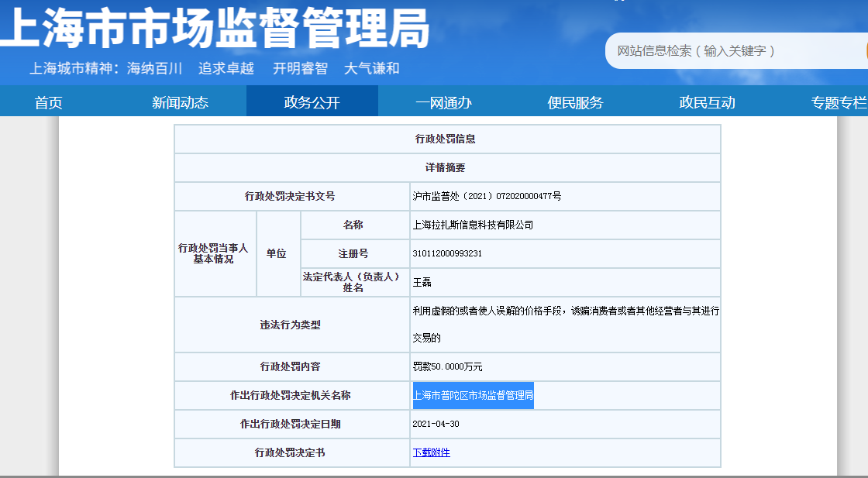Screen dimensions: 868x478
Task: Click the 行政处罚内容 label cell
Action: 292,366
